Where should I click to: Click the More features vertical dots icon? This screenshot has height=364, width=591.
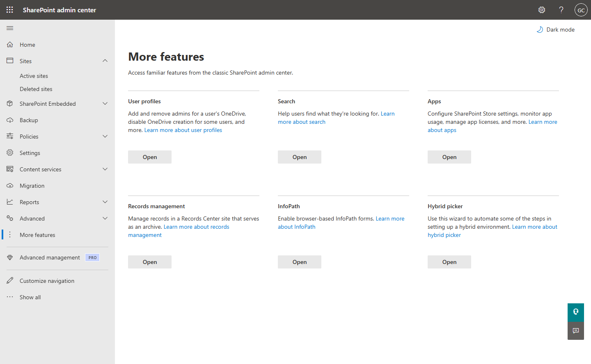(10, 234)
